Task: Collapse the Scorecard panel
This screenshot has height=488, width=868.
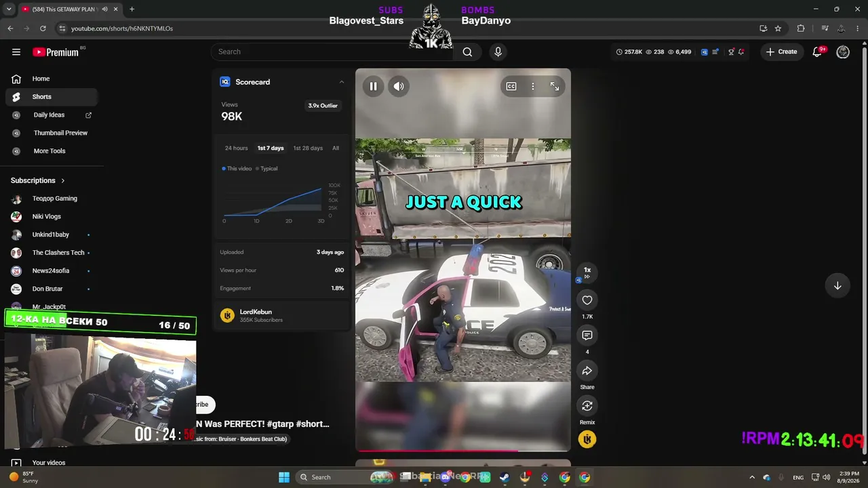Action: (x=342, y=82)
